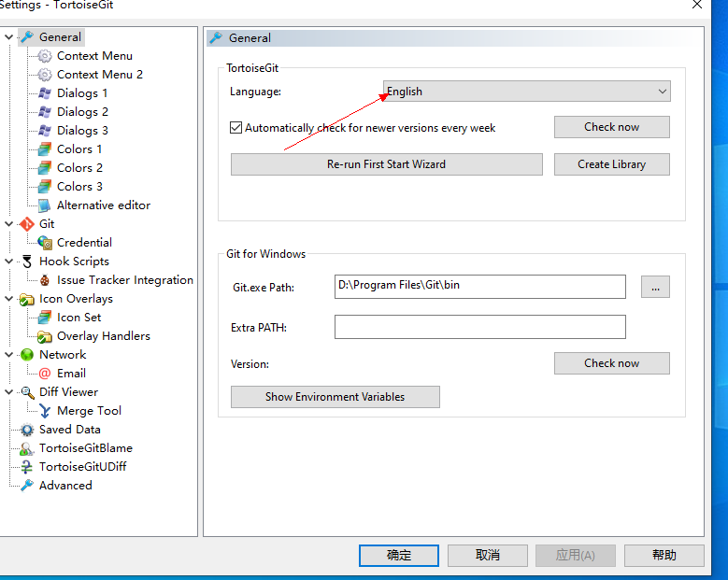
Task: Open Dialogs 1 settings page
Action: point(82,93)
